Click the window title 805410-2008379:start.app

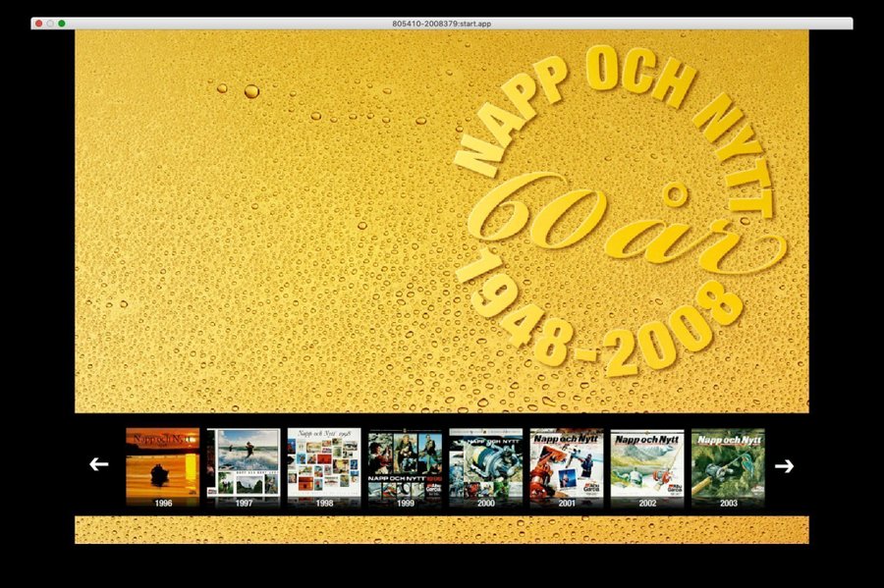(x=441, y=24)
